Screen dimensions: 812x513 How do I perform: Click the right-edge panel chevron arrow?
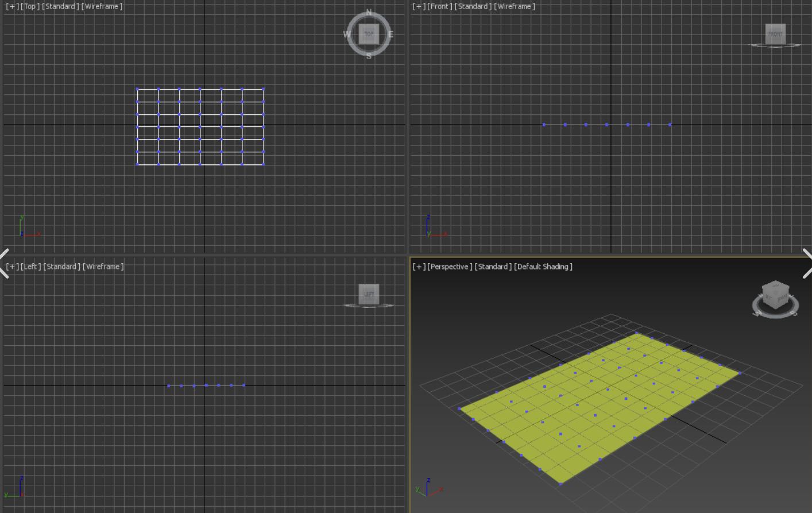tap(807, 263)
